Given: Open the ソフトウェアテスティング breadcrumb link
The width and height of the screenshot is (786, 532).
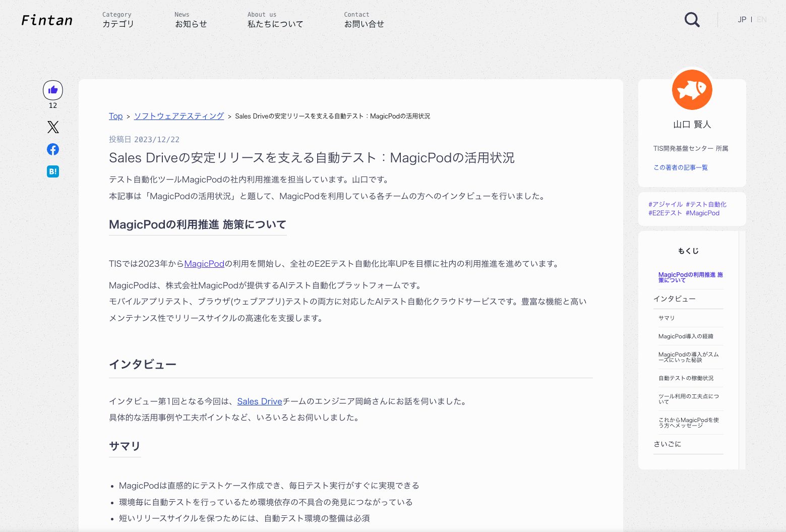Looking at the screenshot, I should point(179,116).
